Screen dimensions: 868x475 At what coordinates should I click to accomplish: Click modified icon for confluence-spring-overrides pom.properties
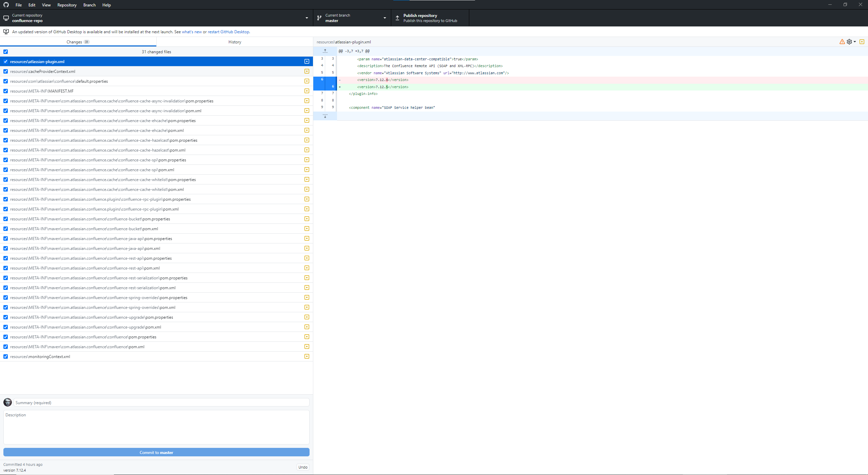307,297
